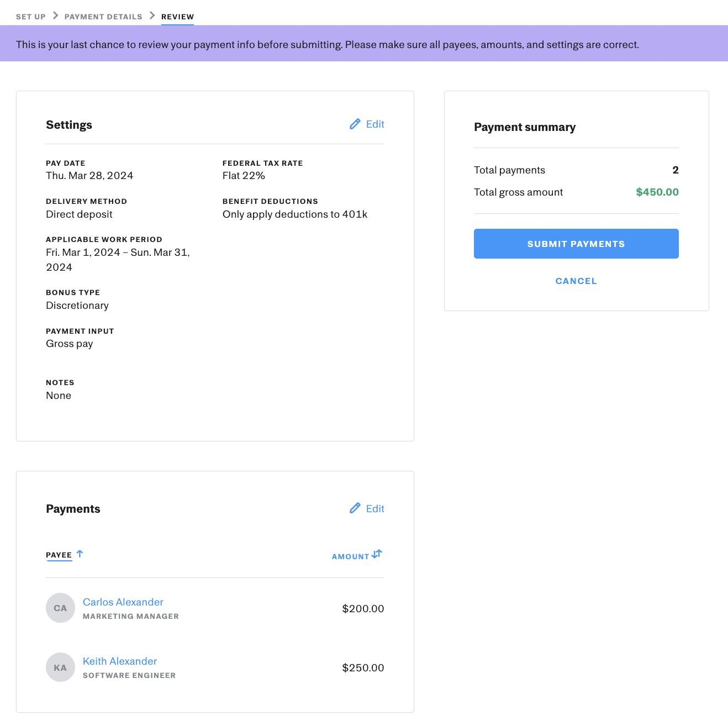Image resolution: width=728 pixels, height=715 pixels.
Task: Click the chevron before REVIEW
Action: point(152,16)
